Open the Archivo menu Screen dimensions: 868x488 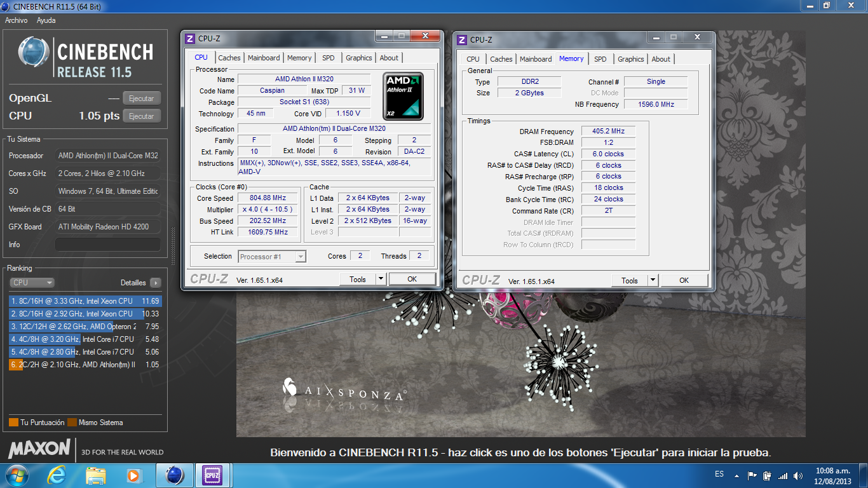point(17,20)
